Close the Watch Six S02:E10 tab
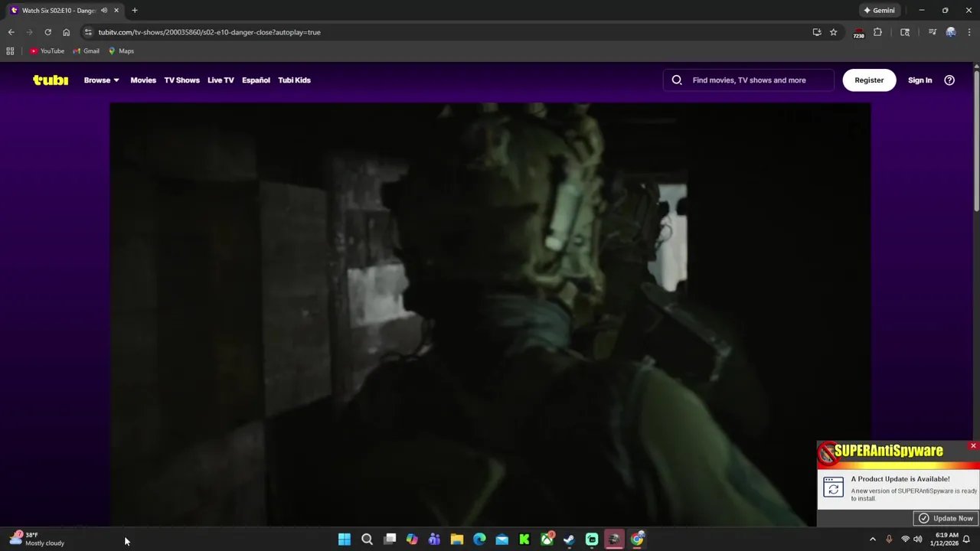980x551 pixels. pyautogui.click(x=116, y=11)
